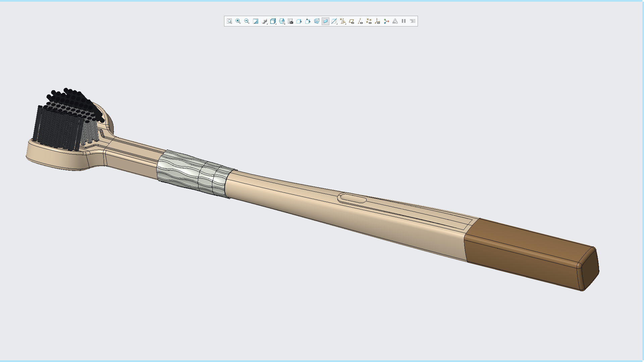
Task: Click the Pause simulation icon
Action: pos(404,21)
